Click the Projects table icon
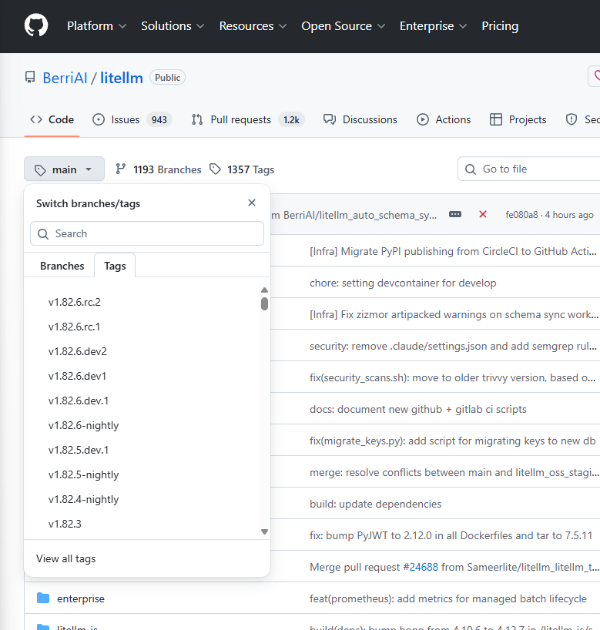The width and height of the screenshot is (600, 630). (x=496, y=120)
